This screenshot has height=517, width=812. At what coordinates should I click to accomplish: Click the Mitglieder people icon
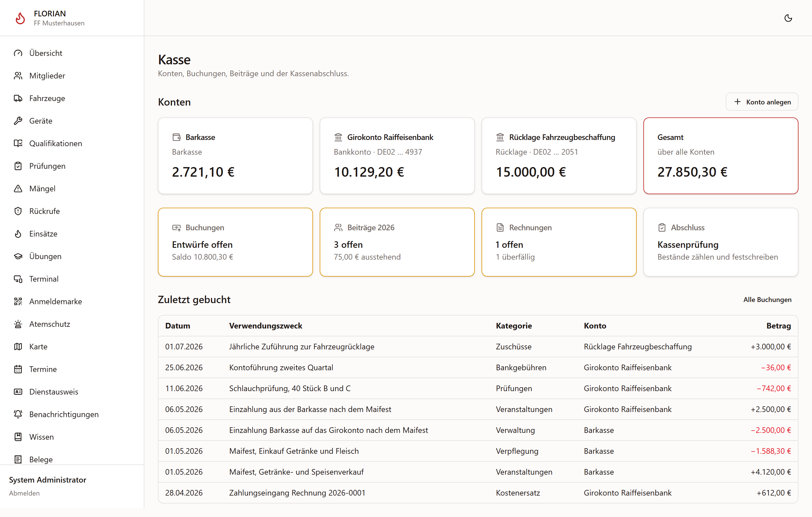pyautogui.click(x=18, y=76)
